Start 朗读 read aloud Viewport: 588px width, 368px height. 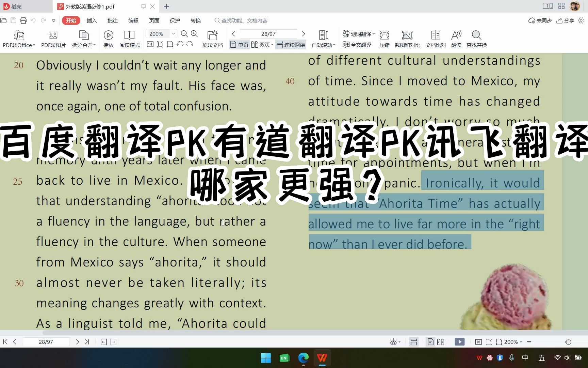456,39
